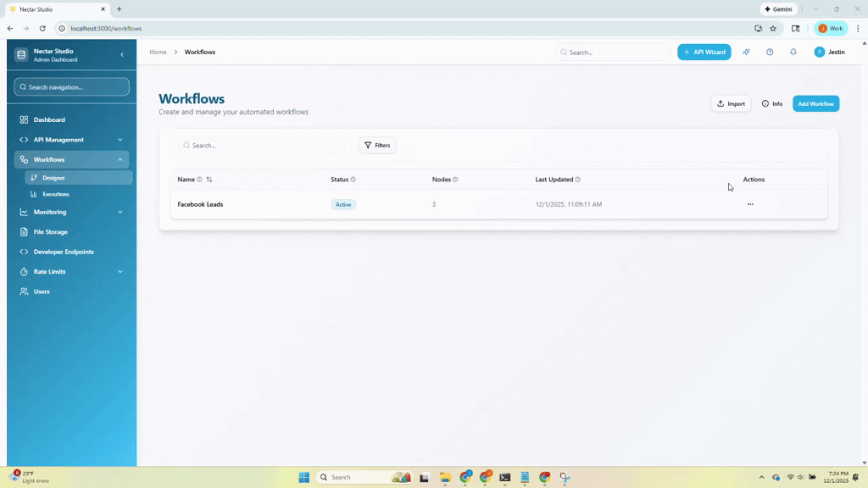
Task: Click the Last Updated info icon
Action: click(x=578, y=180)
